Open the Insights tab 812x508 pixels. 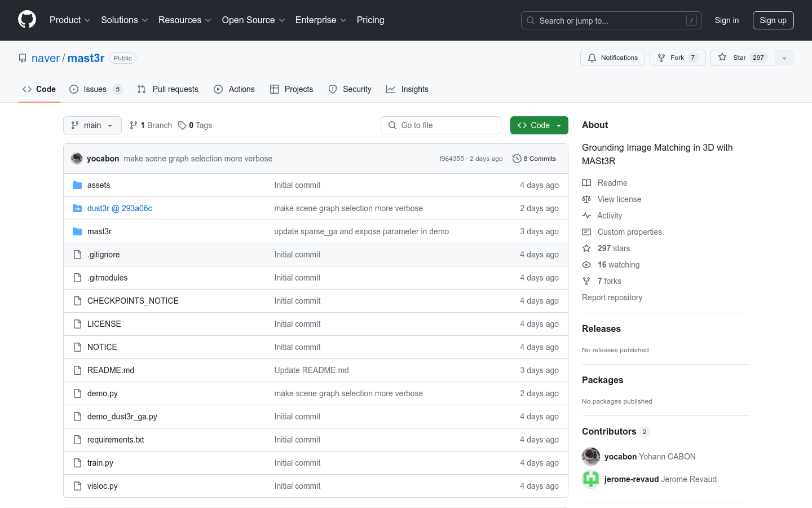(x=407, y=89)
